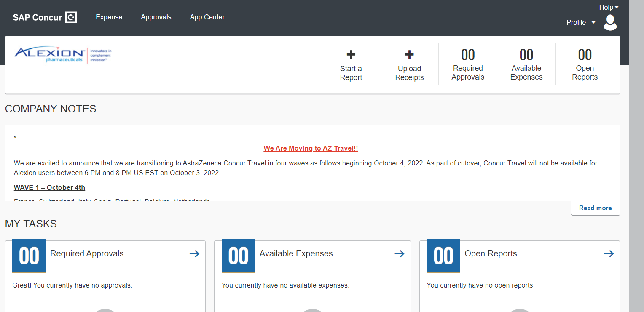Open the App Center tab
The image size is (644, 312).
click(207, 17)
